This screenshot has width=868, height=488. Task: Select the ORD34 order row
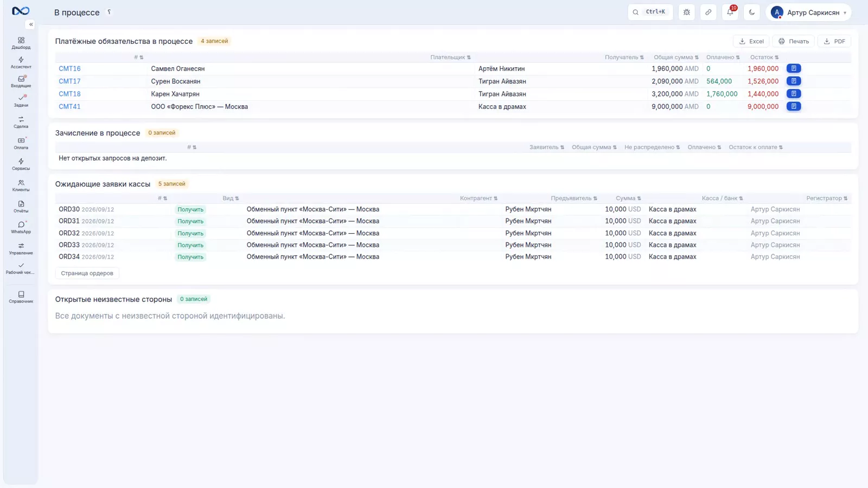pyautogui.click(x=453, y=257)
